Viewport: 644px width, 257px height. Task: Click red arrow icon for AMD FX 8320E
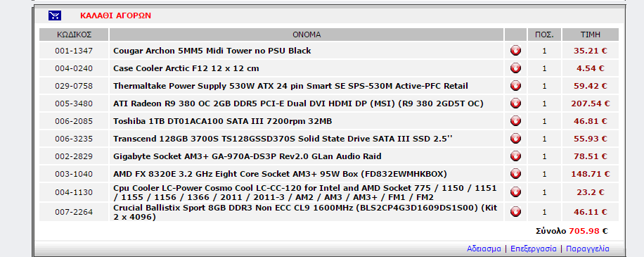515,174
